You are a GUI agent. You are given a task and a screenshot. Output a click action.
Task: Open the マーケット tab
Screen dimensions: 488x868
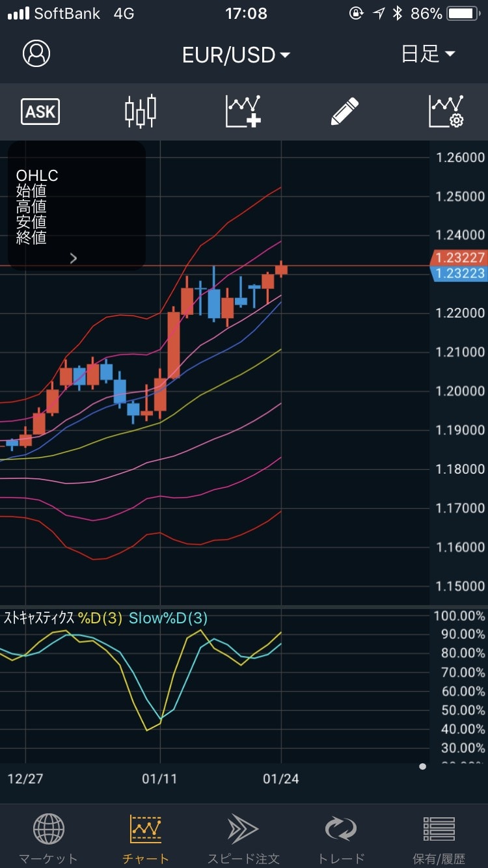pyautogui.click(x=48, y=839)
